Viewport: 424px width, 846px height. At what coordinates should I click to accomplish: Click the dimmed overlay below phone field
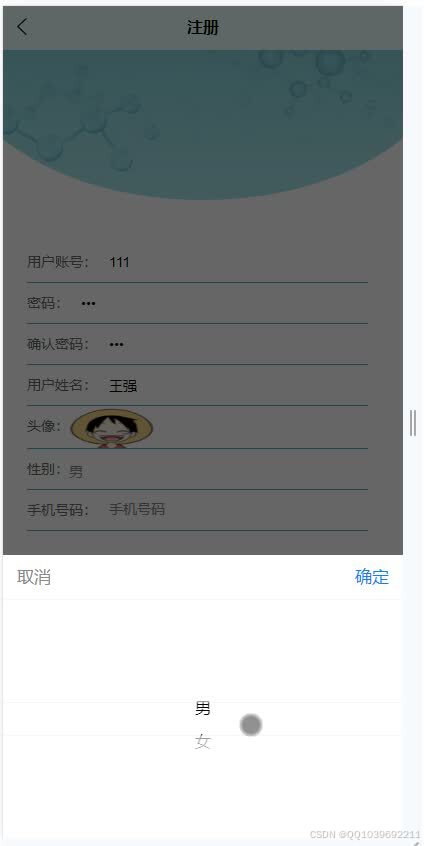pyautogui.click(x=203, y=543)
